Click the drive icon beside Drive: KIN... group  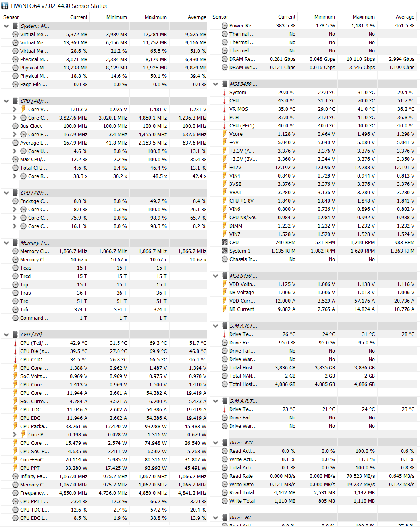(225, 442)
